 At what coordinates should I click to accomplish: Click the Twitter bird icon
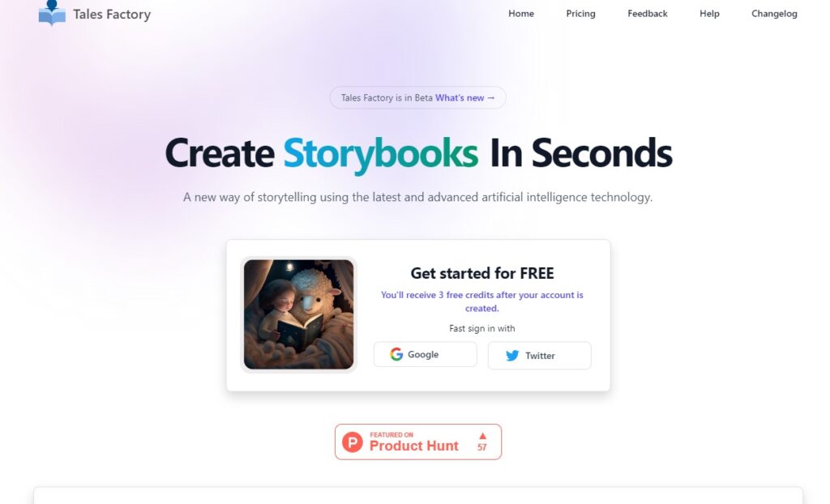(512, 355)
